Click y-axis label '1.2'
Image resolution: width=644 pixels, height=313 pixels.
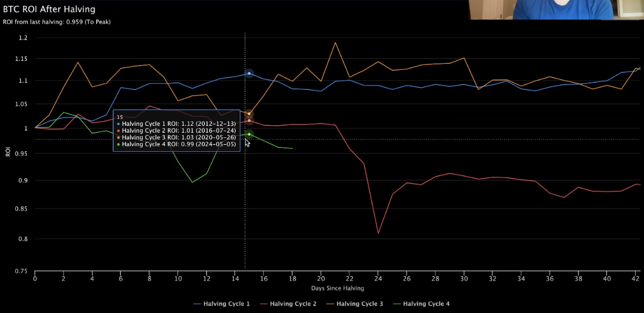pyautogui.click(x=23, y=38)
